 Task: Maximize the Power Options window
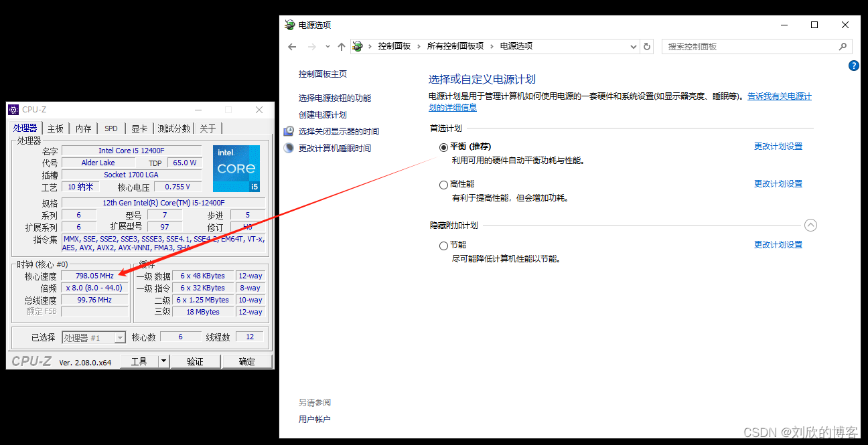tap(814, 25)
